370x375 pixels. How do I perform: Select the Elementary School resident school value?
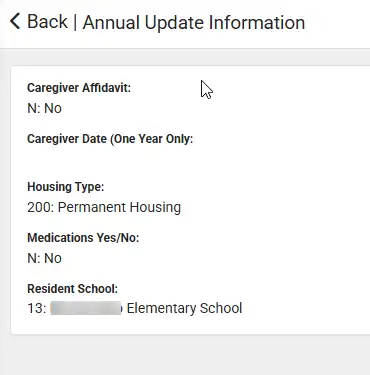pos(135,308)
